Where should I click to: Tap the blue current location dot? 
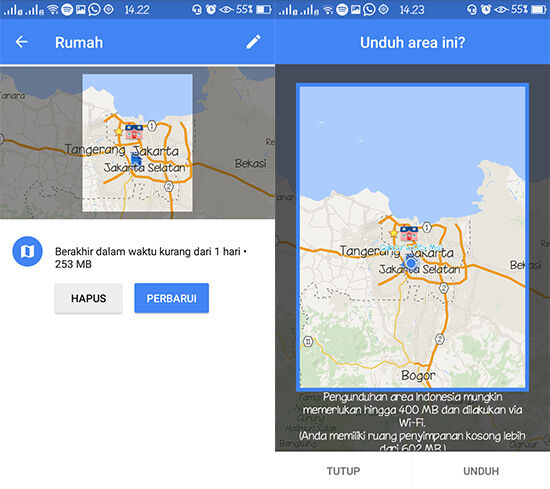tap(411, 263)
